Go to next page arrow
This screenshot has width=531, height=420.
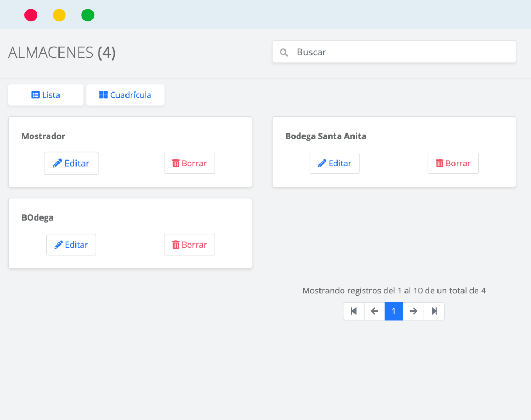[x=414, y=311]
